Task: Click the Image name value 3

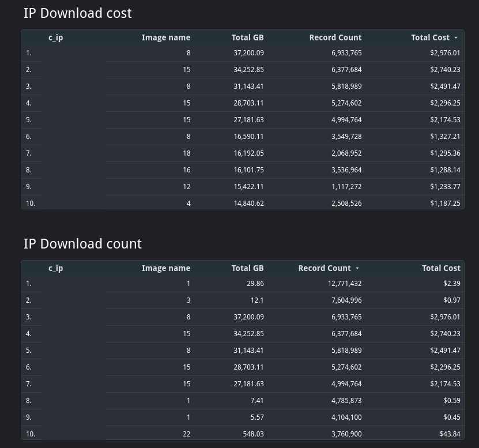Action: pos(188,300)
